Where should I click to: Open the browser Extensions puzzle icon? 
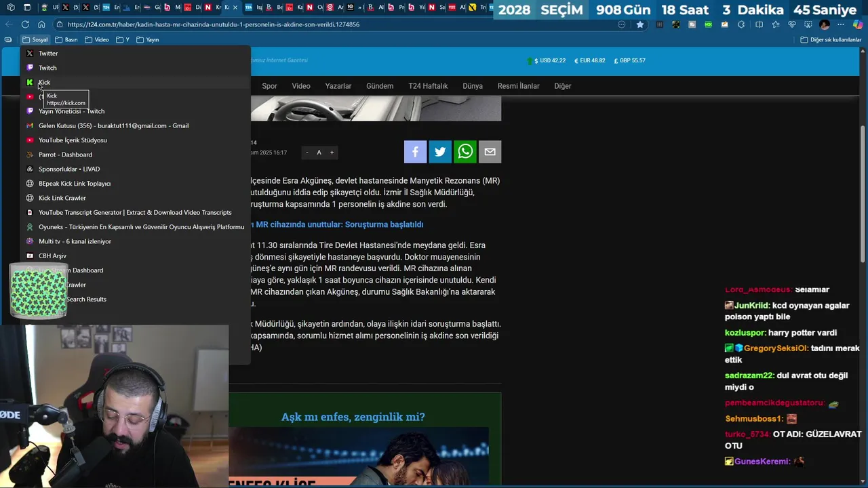point(741,24)
